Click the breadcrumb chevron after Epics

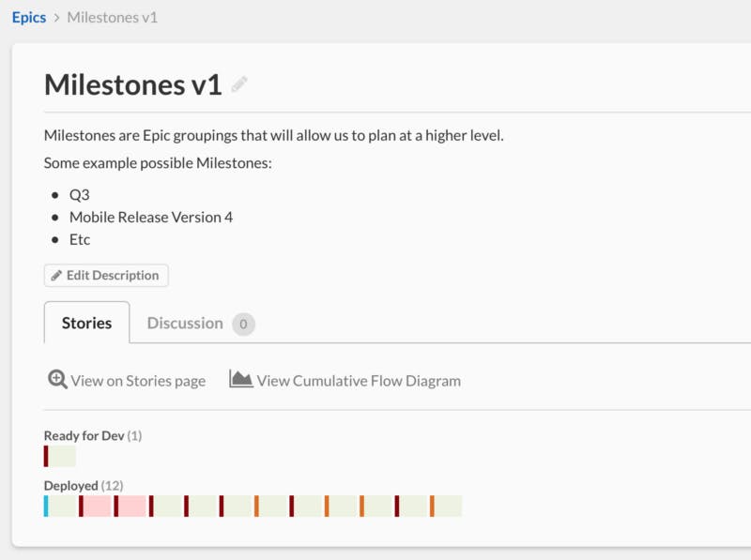(x=58, y=16)
